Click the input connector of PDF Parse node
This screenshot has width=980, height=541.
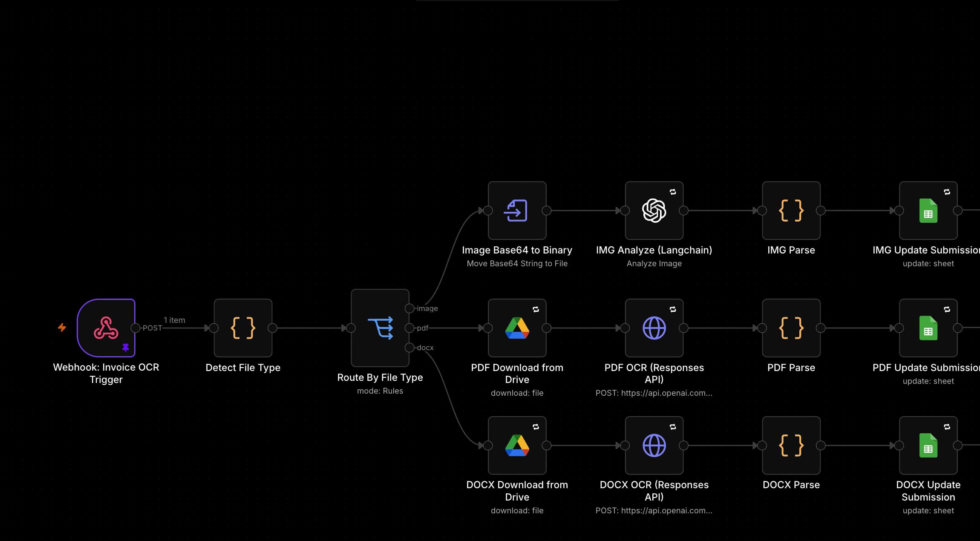[762, 328]
